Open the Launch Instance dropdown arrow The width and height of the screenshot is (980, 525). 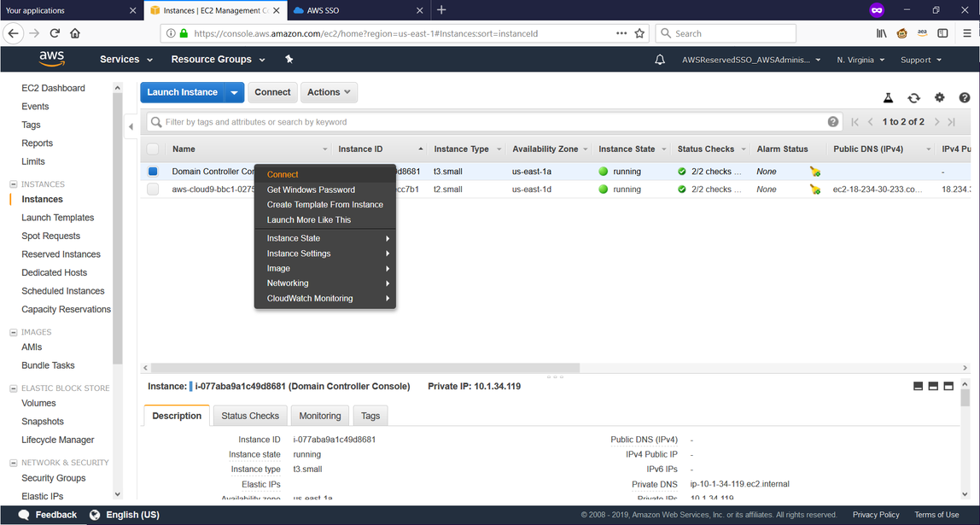click(x=235, y=92)
